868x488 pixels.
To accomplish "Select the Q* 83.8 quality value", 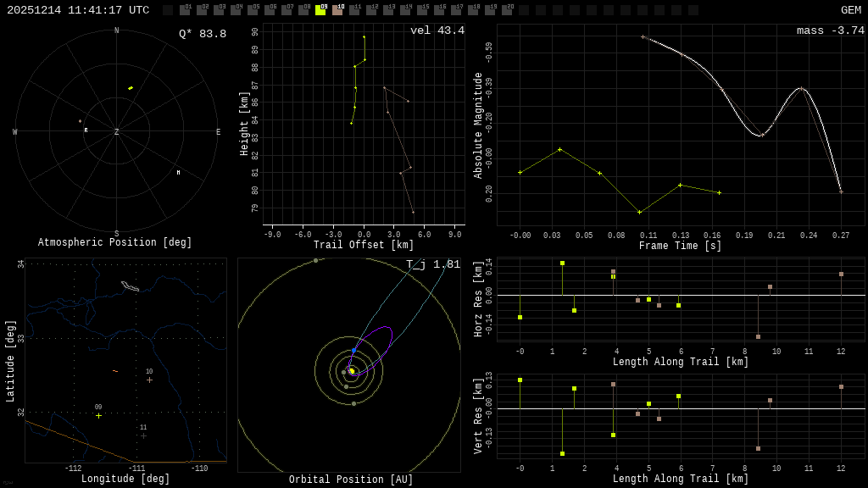I will pyautogui.click(x=203, y=34).
